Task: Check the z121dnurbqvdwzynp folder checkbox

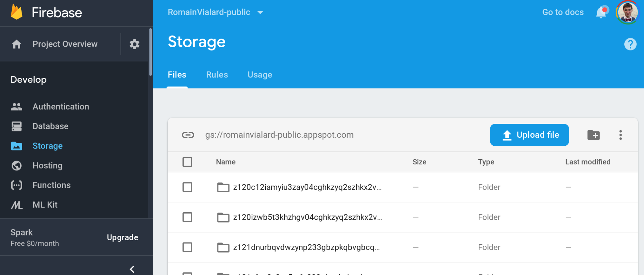Action: (187, 247)
